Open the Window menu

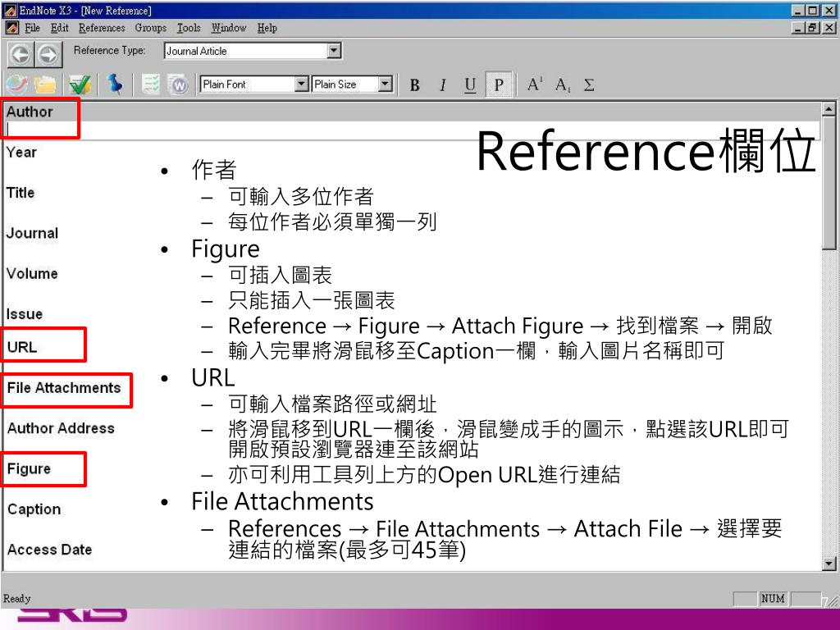229,28
